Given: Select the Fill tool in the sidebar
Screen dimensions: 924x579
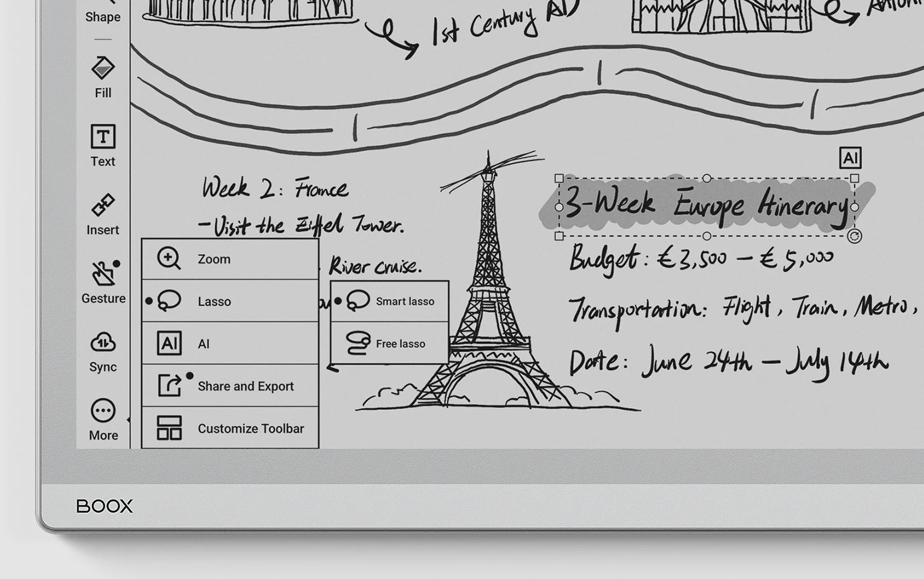Looking at the screenshot, I should click(103, 77).
